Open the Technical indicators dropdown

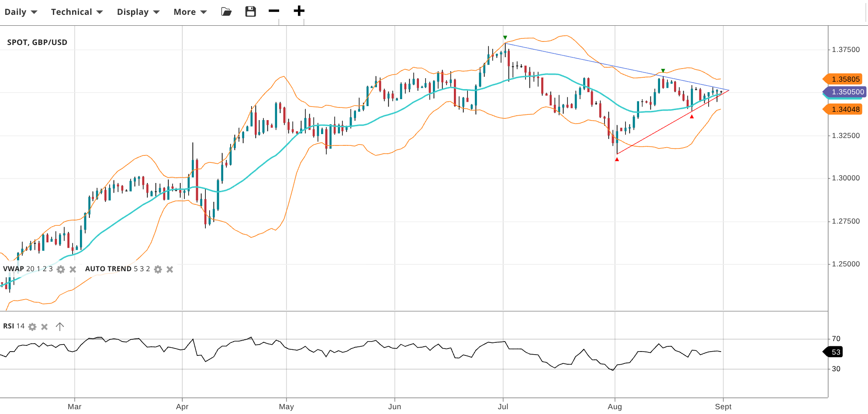(76, 12)
